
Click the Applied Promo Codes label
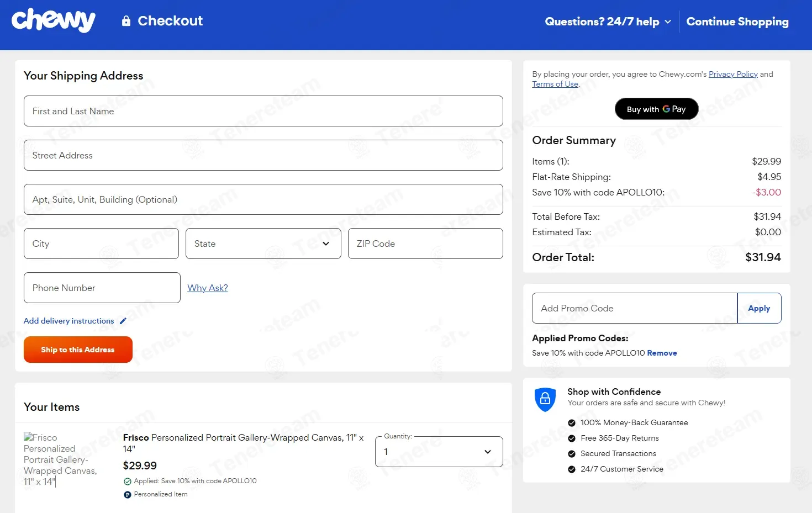point(580,338)
